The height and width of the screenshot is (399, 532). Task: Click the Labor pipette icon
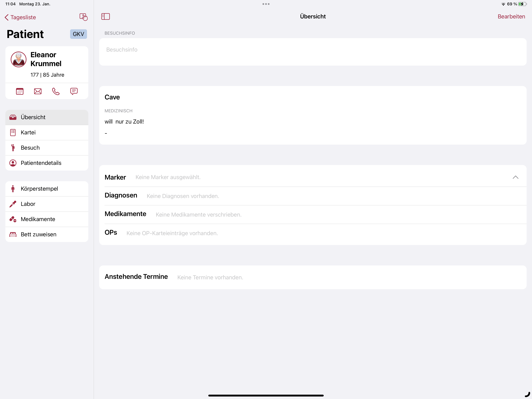[x=13, y=204]
